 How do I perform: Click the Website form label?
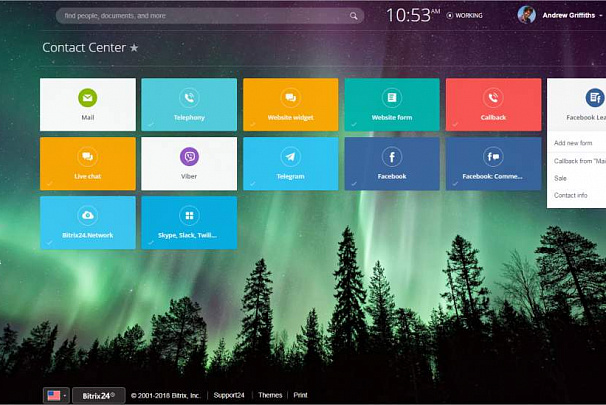click(392, 117)
